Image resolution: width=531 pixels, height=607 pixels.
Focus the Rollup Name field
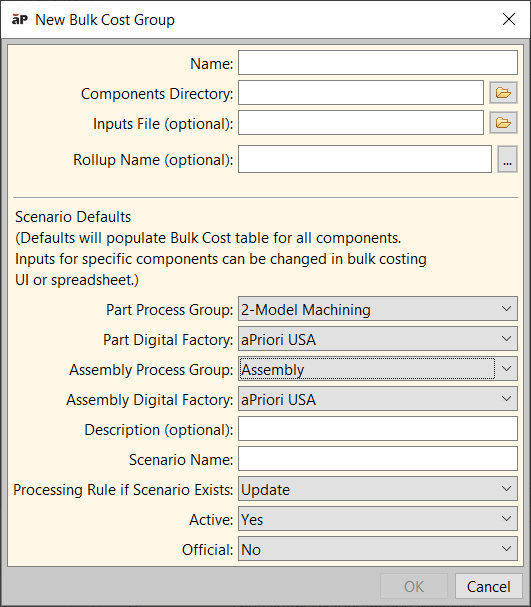click(365, 159)
